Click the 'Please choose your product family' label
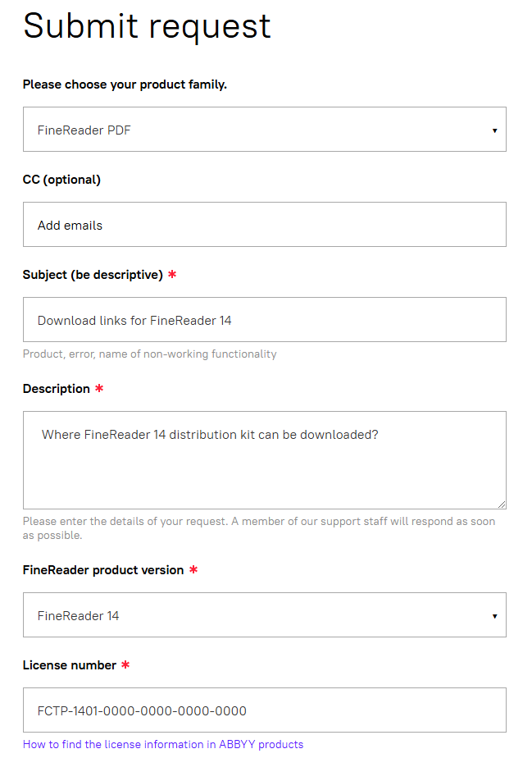This screenshot has width=532, height=758. click(x=125, y=84)
